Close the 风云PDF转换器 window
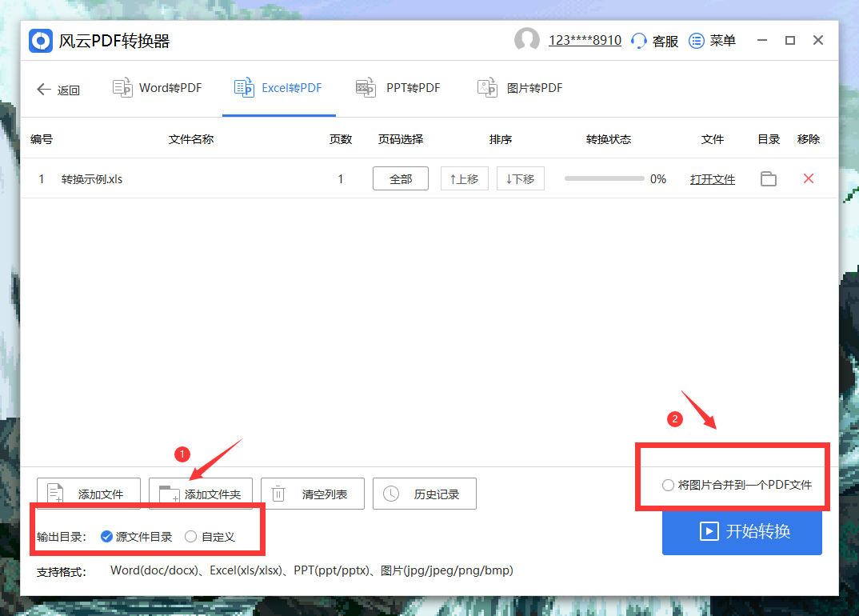Image resolution: width=859 pixels, height=616 pixels. pos(818,40)
